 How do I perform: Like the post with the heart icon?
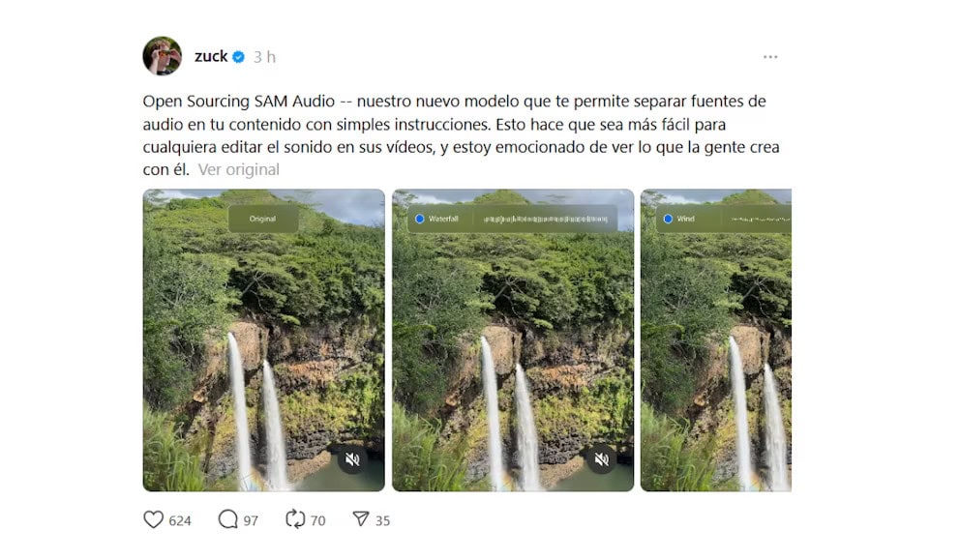152,519
